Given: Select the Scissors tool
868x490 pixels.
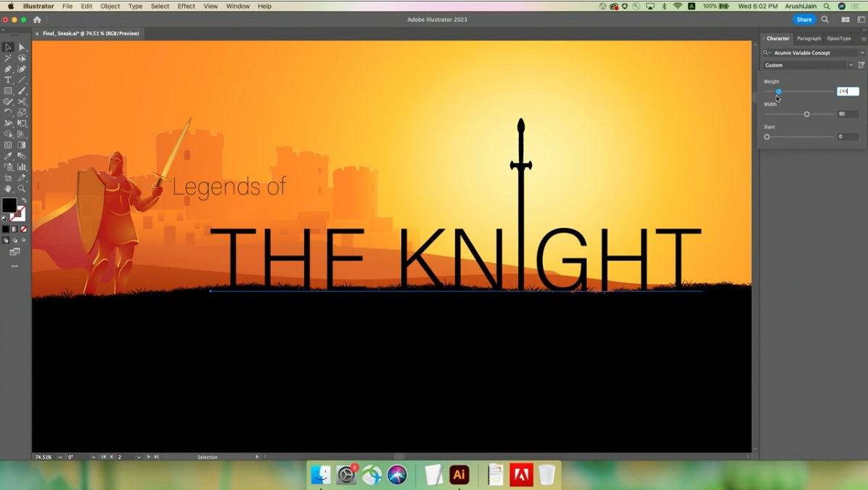Looking at the screenshot, I should point(22,102).
